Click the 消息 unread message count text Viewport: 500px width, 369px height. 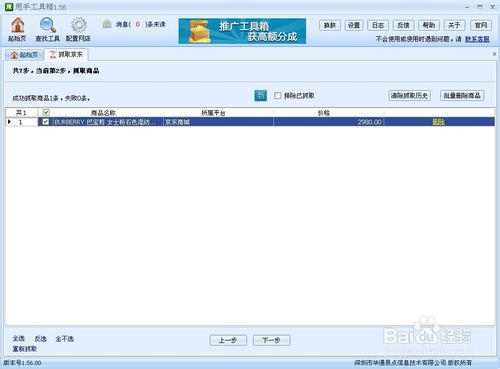tap(140, 24)
